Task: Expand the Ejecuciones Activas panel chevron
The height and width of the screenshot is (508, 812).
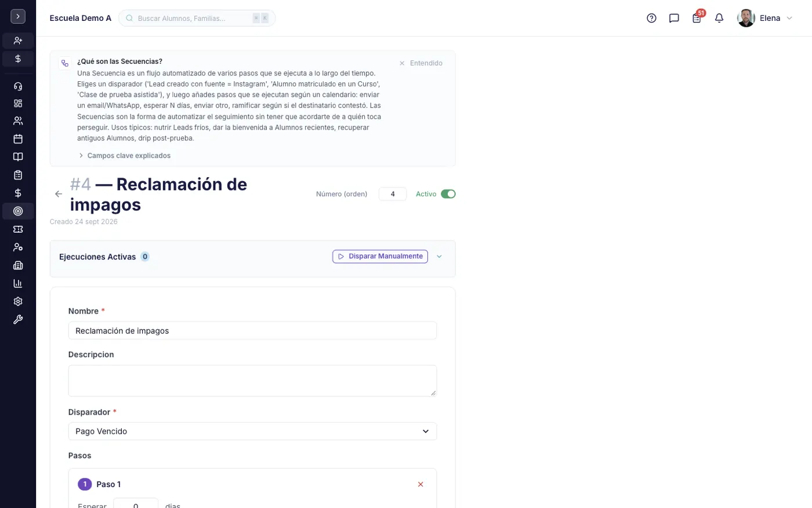Action: (439, 256)
